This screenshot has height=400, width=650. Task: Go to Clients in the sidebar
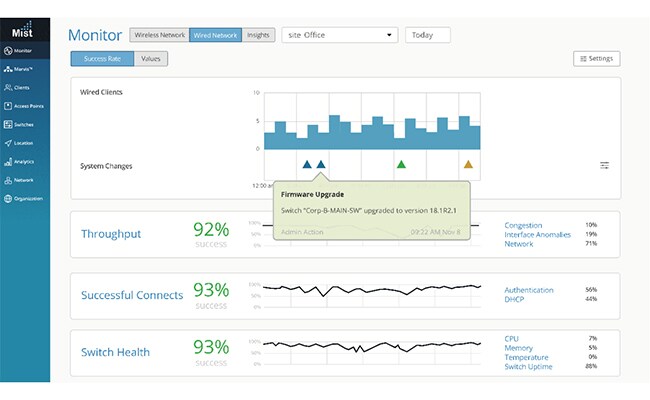(24, 88)
